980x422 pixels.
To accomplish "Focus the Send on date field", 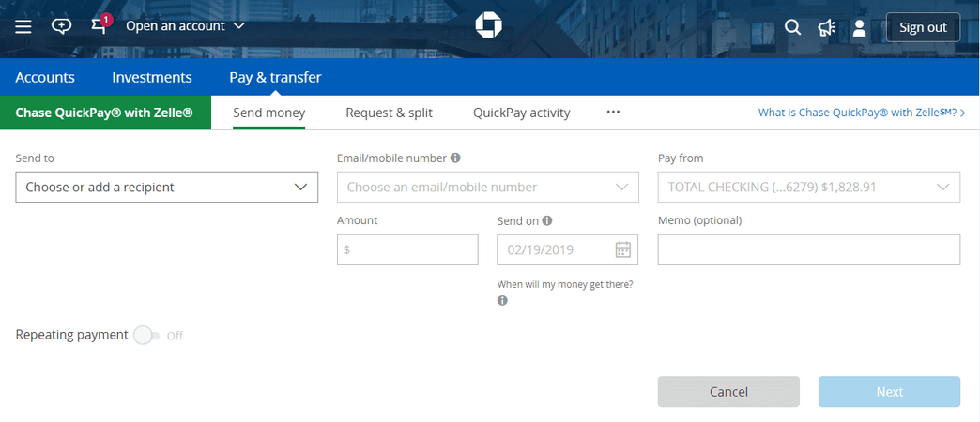I will [x=568, y=249].
